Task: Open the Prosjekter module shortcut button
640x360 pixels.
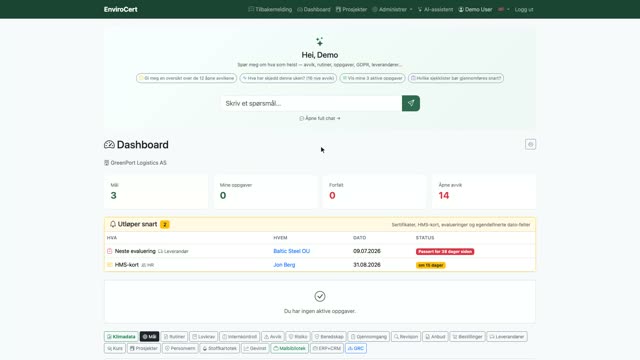Action: coord(144,348)
